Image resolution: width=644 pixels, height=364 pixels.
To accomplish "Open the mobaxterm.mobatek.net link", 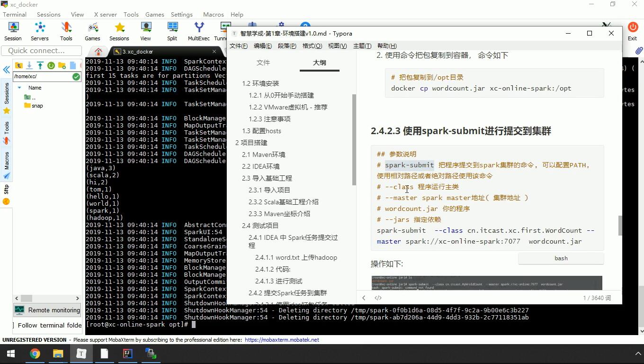I will tap(282, 340).
